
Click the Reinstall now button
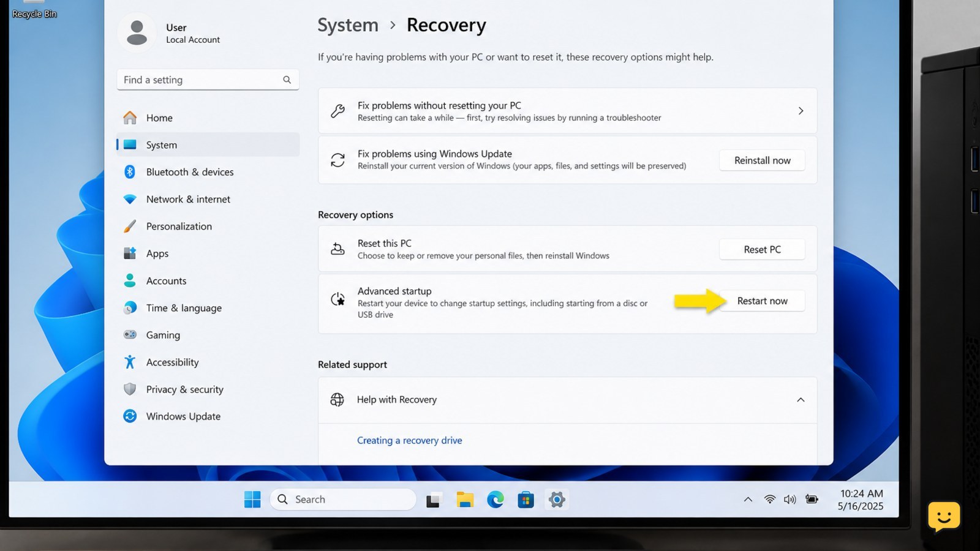pos(762,160)
